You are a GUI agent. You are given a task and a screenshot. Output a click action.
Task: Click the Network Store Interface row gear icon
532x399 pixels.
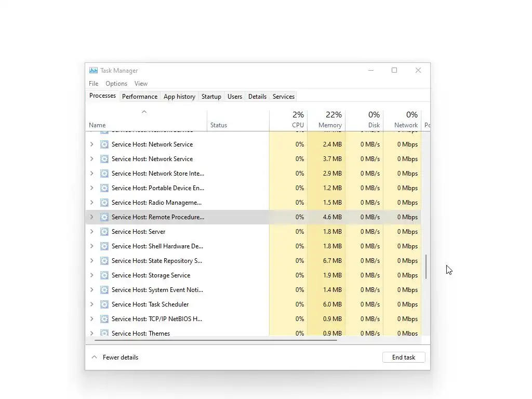[x=104, y=174]
